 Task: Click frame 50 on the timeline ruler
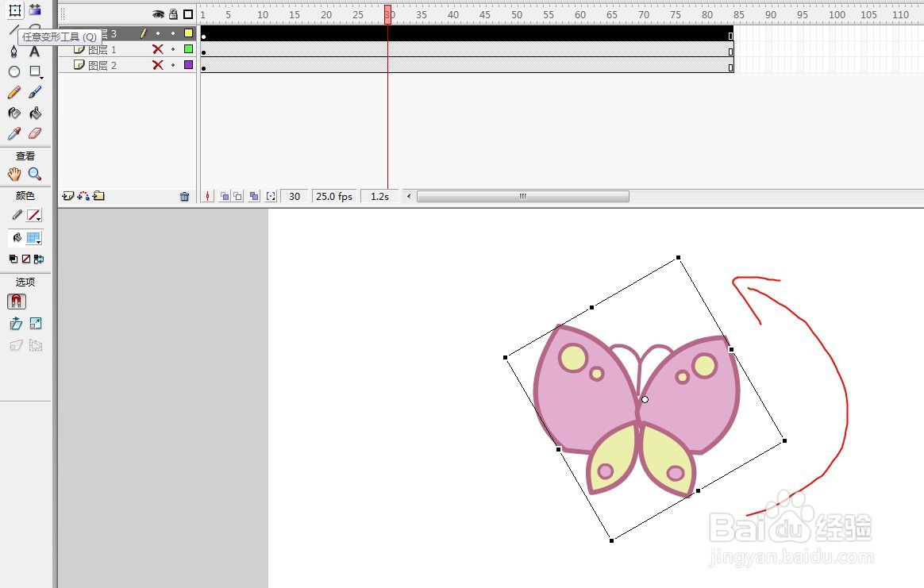(x=516, y=15)
